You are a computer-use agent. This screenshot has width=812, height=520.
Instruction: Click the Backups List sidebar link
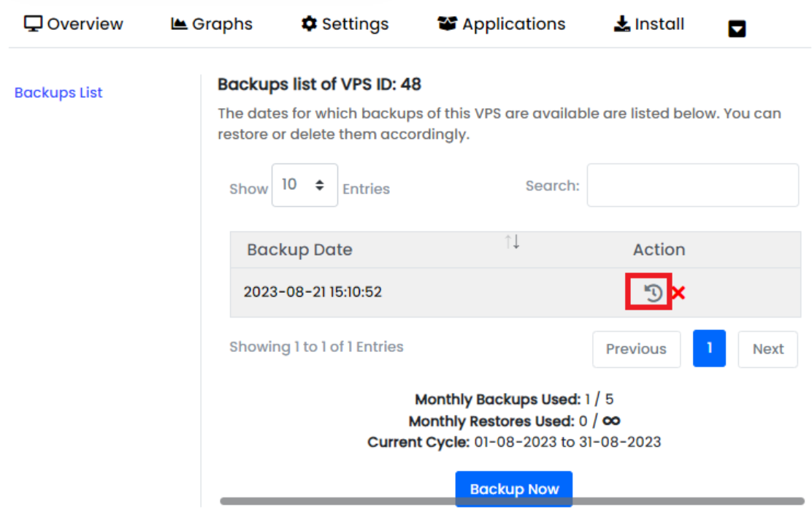coord(58,93)
